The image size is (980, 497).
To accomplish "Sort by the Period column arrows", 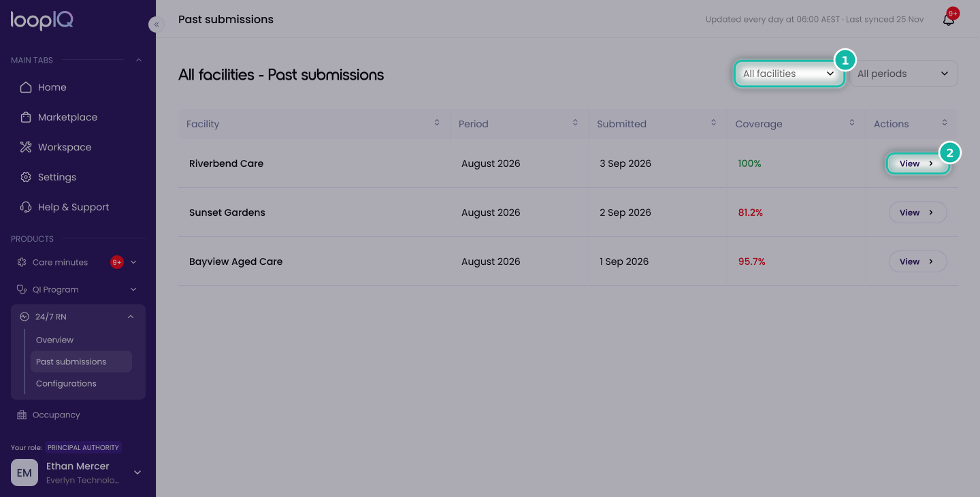I will (575, 123).
